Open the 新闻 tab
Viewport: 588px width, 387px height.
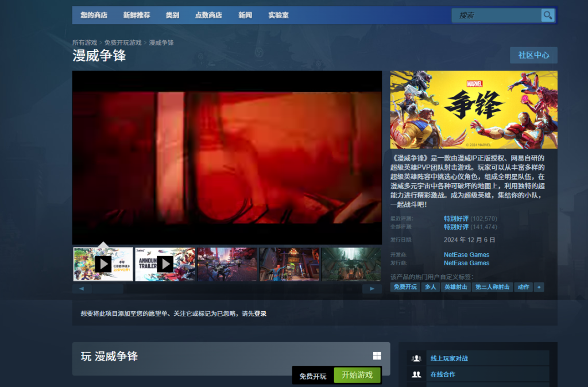[x=245, y=16]
